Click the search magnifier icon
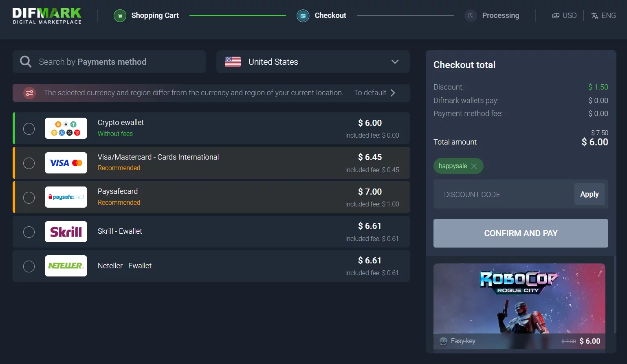The height and width of the screenshot is (364, 627). point(26,61)
